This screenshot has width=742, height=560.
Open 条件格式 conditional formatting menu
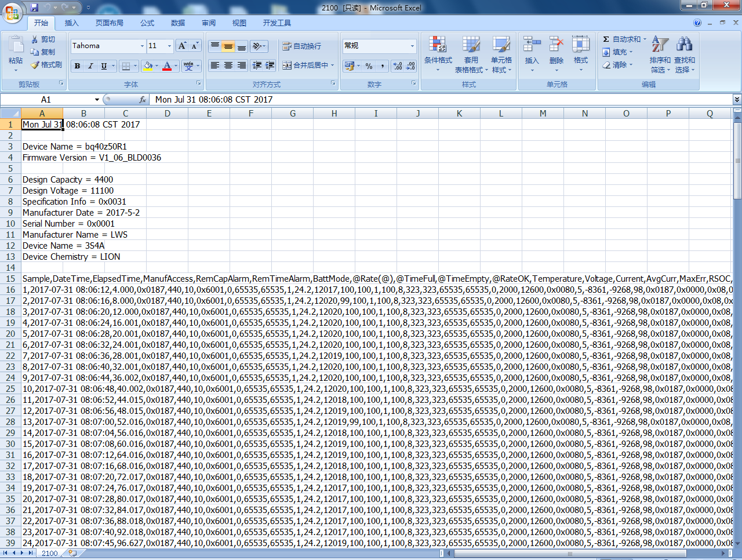(x=438, y=54)
